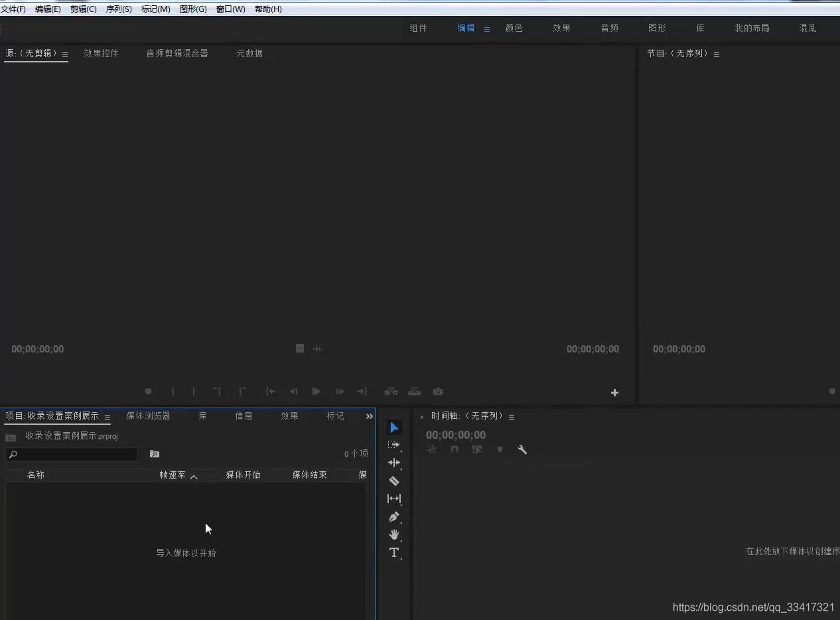This screenshot has width=840, height=620.
Task: Open the 标记(M) menu
Action: 155,9
